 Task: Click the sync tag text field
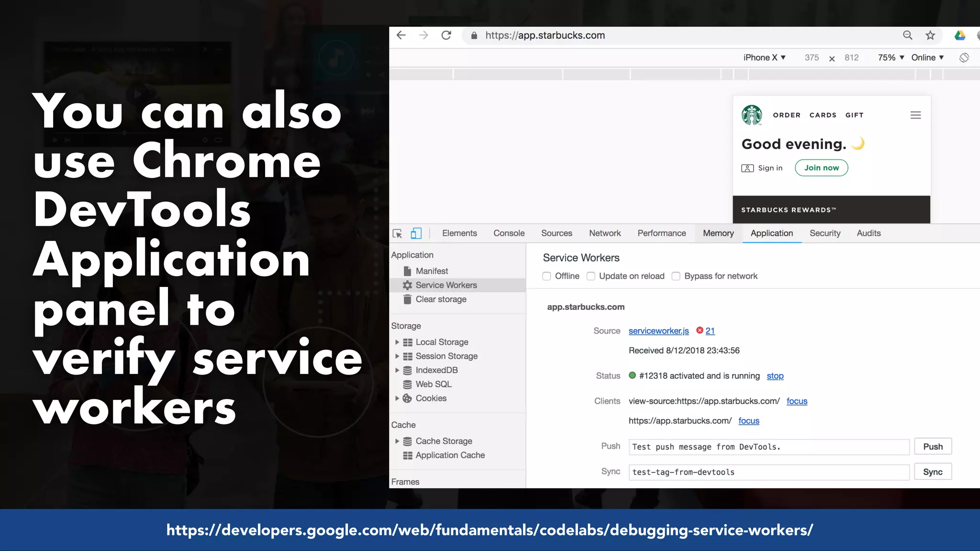(x=769, y=472)
